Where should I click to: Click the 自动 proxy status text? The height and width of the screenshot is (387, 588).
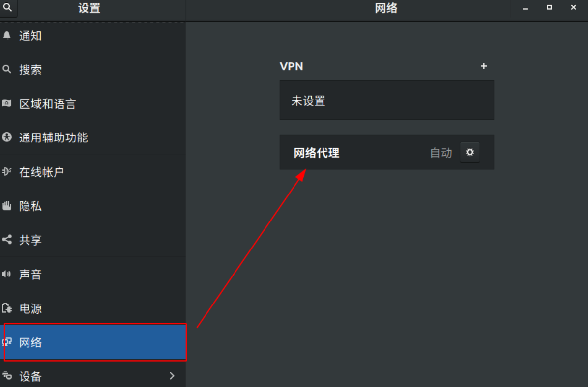coord(441,153)
